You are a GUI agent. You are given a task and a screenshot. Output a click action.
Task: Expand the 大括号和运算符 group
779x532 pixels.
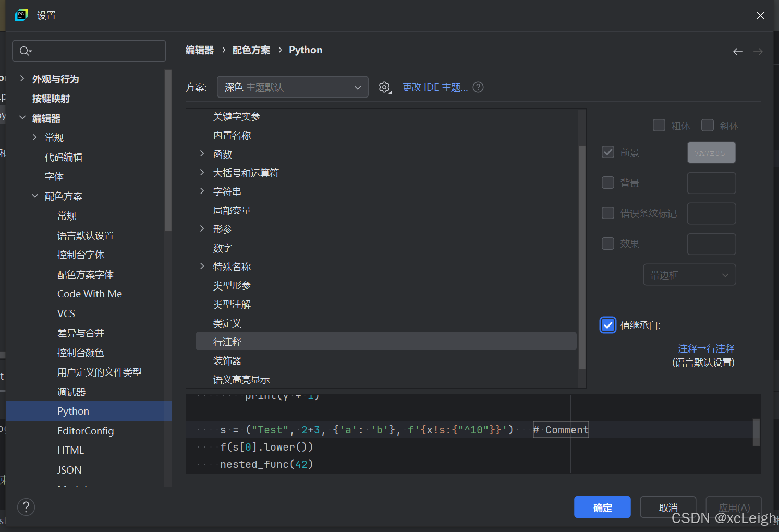coord(202,172)
